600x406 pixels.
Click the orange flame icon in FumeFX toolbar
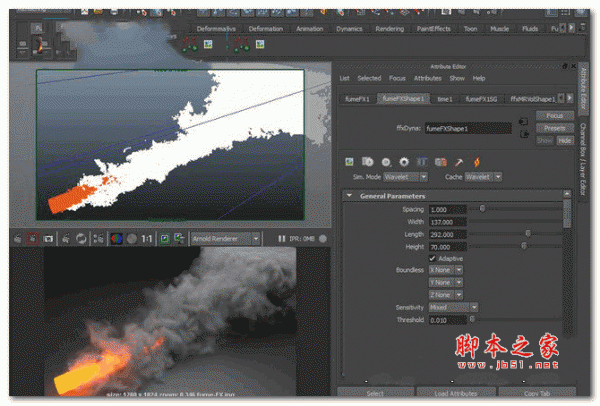pyautogui.click(x=475, y=160)
